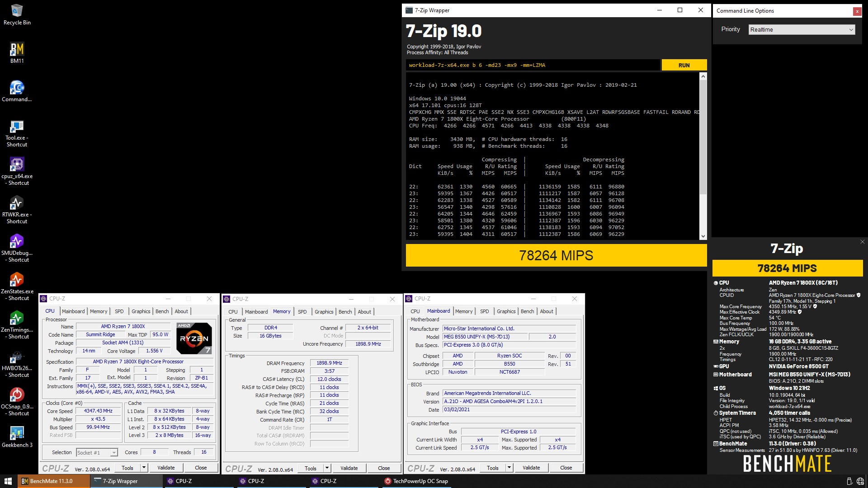The width and height of the screenshot is (868, 488).
Task: Click the DRAM Frequency value 1898.9 MHz
Action: pyautogui.click(x=329, y=363)
